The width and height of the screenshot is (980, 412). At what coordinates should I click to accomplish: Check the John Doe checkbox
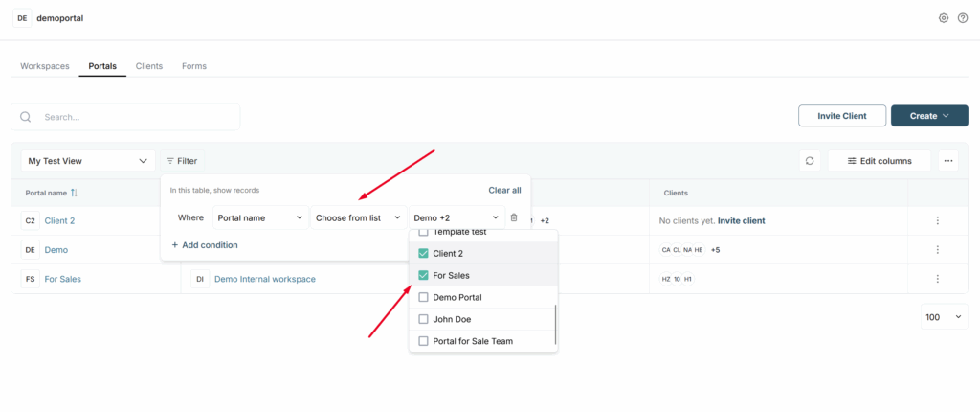click(424, 319)
